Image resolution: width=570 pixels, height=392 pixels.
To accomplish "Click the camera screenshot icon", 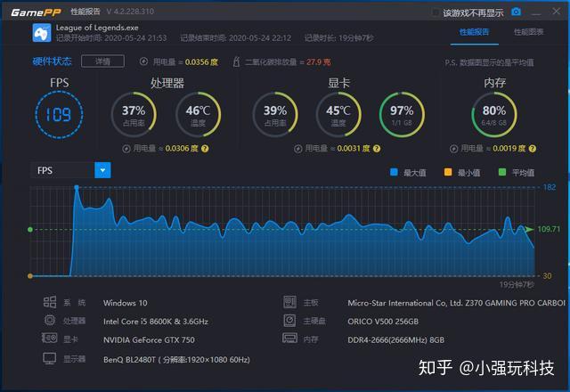I will pyautogui.click(x=516, y=12).
